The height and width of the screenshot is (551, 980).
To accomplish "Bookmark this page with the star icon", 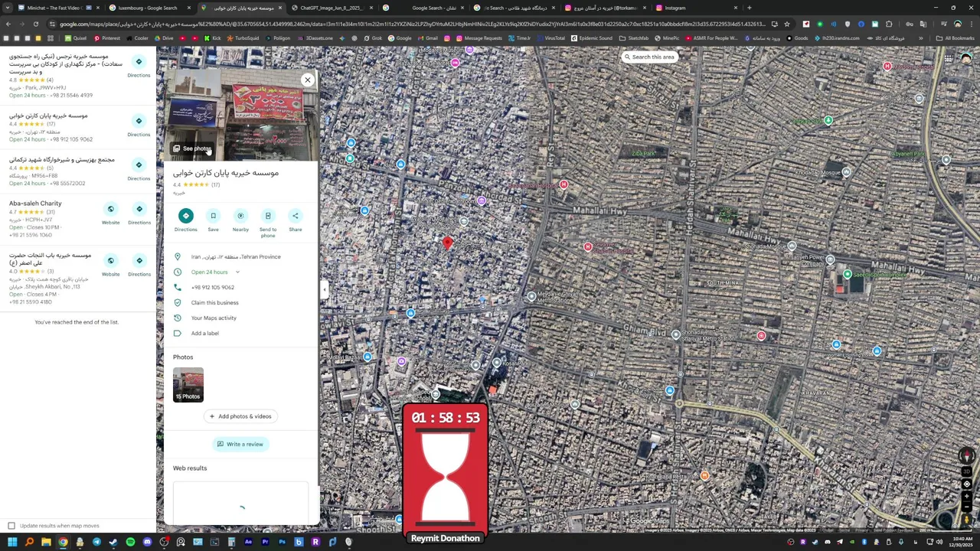I will click(x=787, y=24).
